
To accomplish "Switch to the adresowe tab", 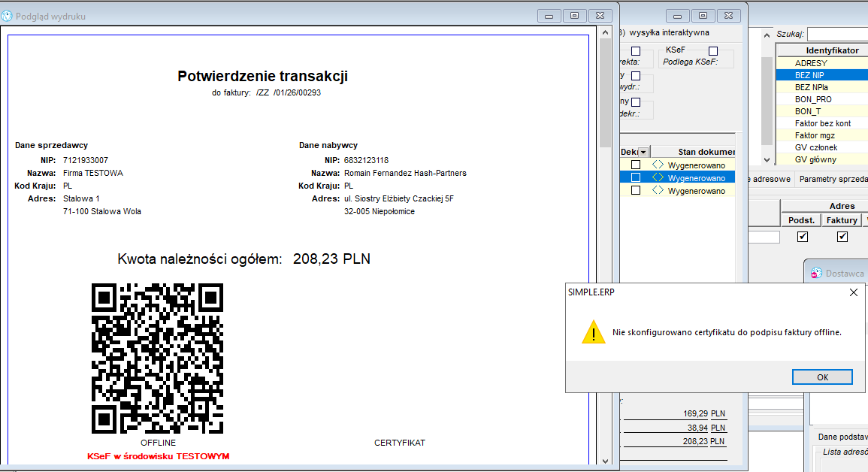I will [770, 179].
